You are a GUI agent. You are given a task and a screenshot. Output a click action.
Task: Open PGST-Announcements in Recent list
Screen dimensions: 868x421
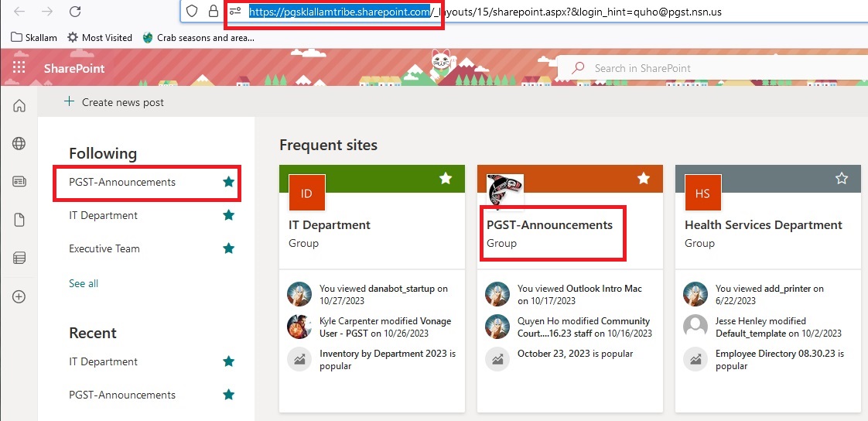click(121, 395)
